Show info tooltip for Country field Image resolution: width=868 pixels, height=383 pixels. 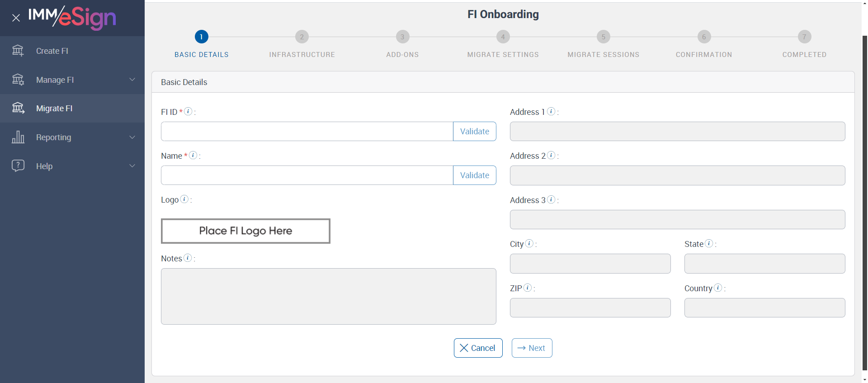click(x=718, y=288)
